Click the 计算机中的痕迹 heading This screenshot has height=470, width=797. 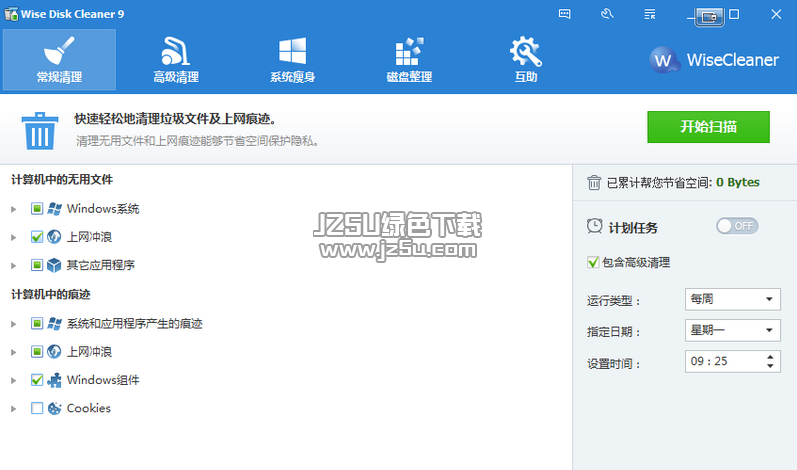pos(51,294)
